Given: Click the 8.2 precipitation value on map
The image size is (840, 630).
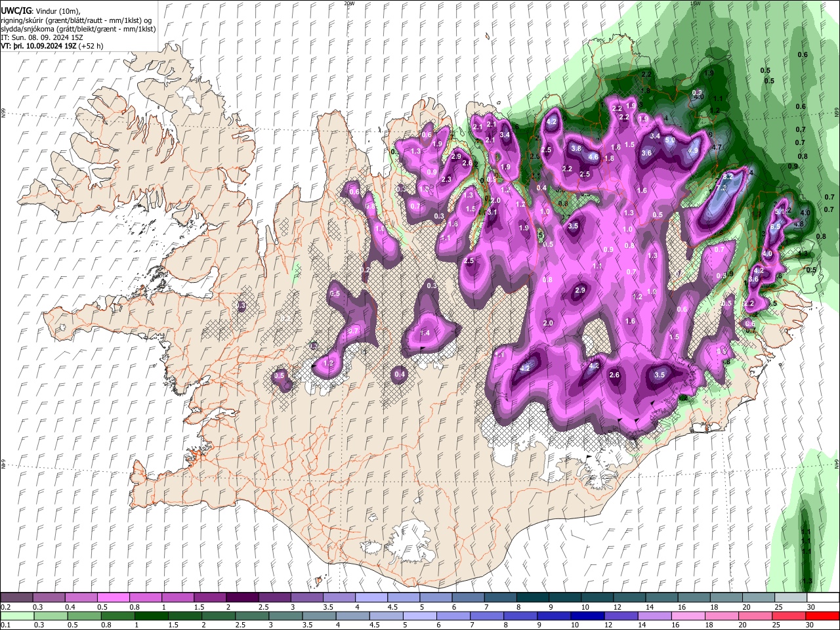Looking at the screenshot, I should click(x=727, y=177).
